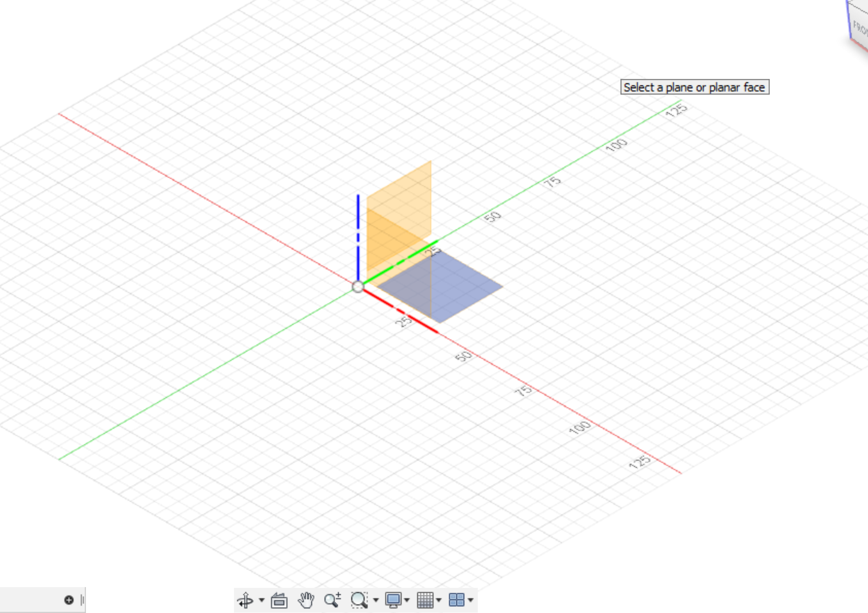
Task: Select the Zoom plus/minus tool
Action: click(332, 600)
